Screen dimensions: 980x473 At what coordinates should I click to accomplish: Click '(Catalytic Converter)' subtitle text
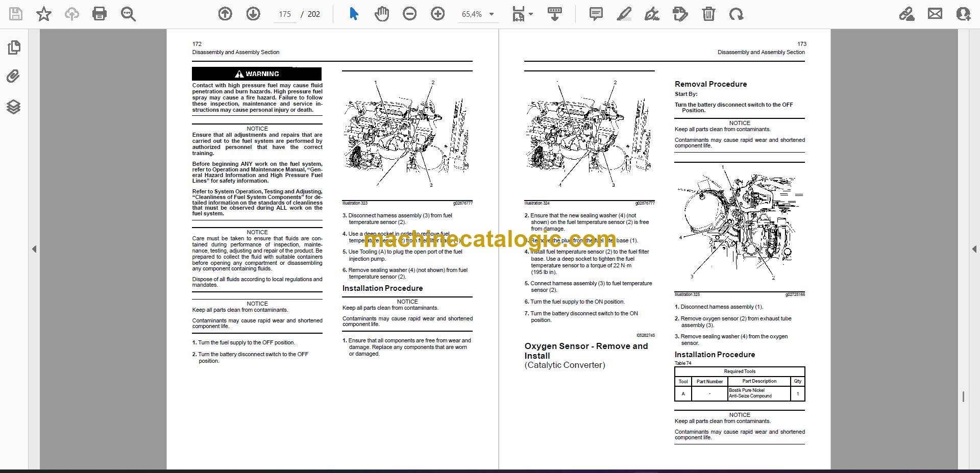click(x=565, y=365)
